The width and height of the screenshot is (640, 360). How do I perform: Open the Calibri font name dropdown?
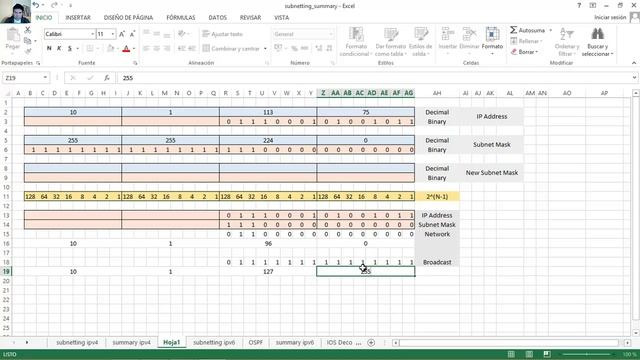point(93,34)
